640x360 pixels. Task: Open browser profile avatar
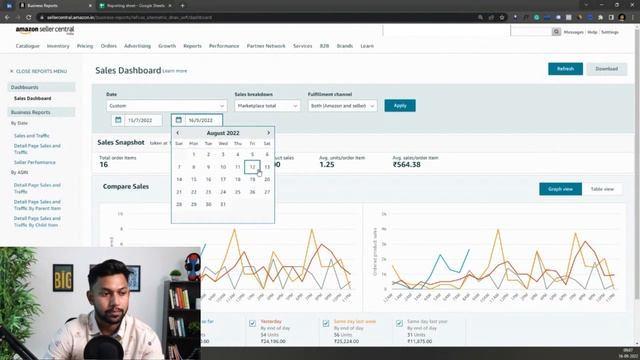pos(622,17)
